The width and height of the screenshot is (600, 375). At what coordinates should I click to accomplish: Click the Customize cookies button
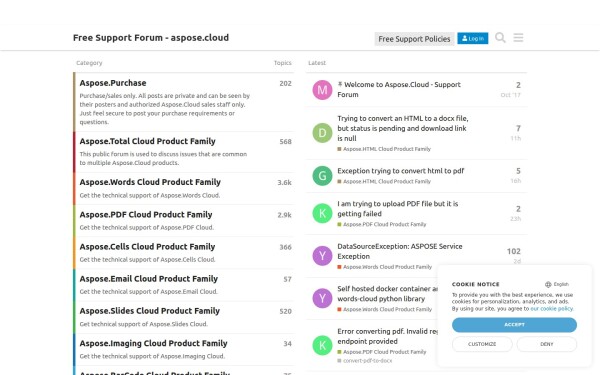(x=482, y=344)
